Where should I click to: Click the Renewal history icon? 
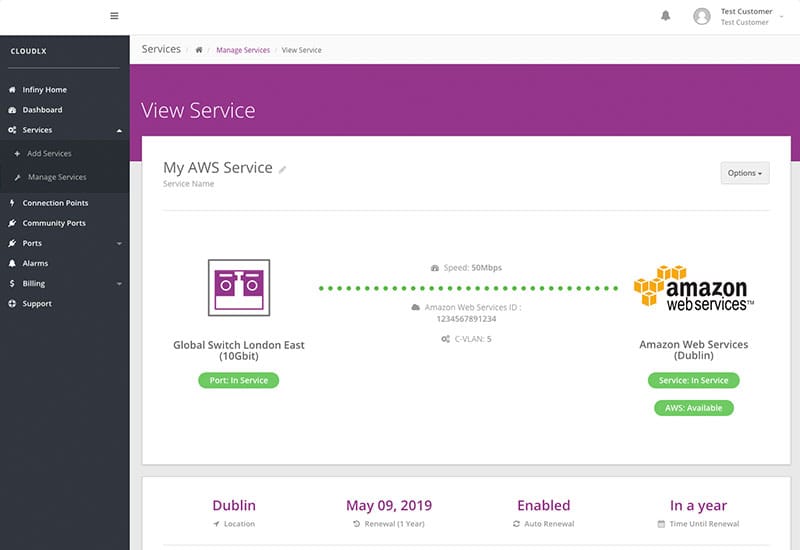357,524
